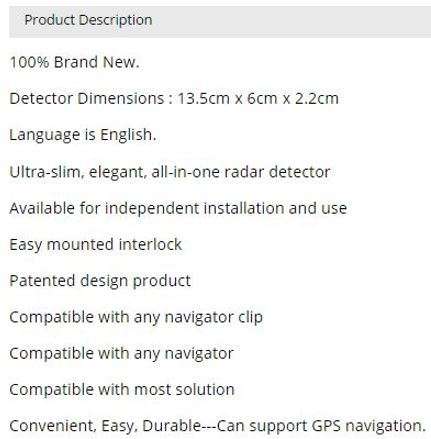This screenshot has width=431, height=439.
Task: Click 'Compatible with any navigator clip' line
Action: pos(136,317)
